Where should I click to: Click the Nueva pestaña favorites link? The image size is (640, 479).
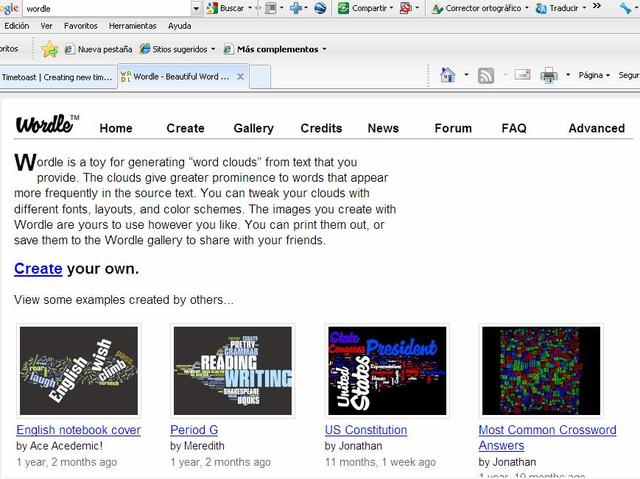point(98,49)
